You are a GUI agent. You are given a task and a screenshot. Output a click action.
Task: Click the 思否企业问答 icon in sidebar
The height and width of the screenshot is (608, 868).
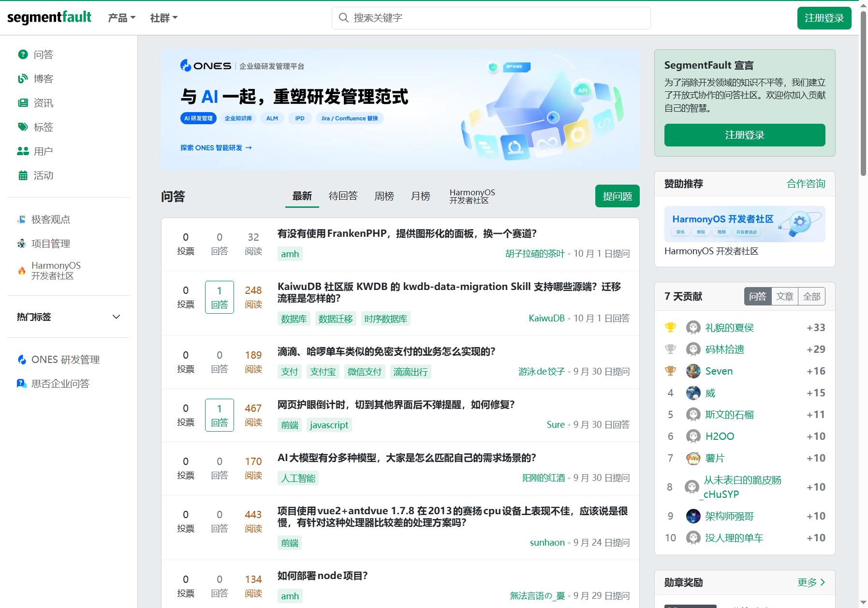21,384
